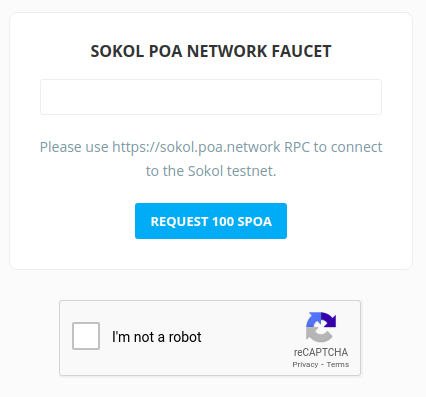Open the reCAPTCHA Privacy link

pyautogui.click(x=305, y=364)
